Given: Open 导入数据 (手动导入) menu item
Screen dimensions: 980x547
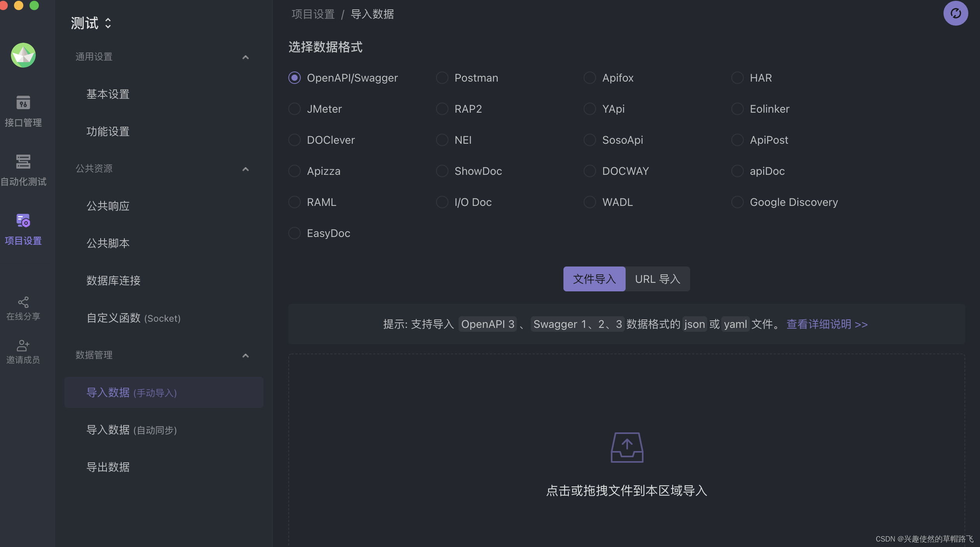Looking at the screenshot, I should [x=164, y=392].
